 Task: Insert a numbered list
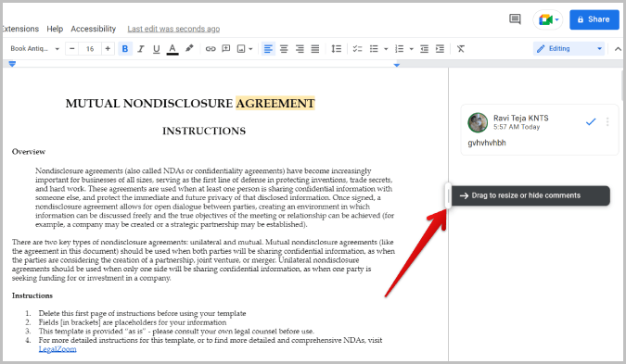coord(399,49)
